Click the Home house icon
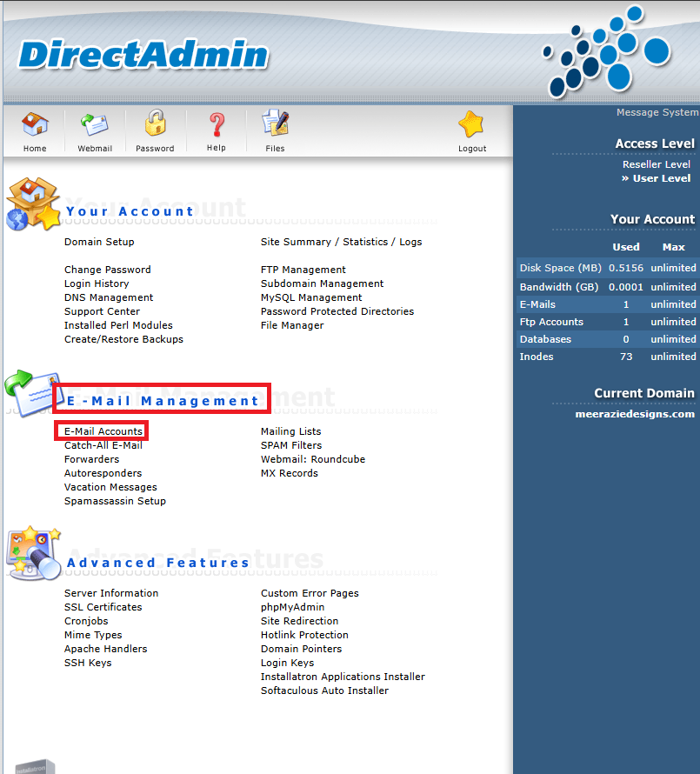The width and height of the screenshot is (700, 774). coord(35,124)
